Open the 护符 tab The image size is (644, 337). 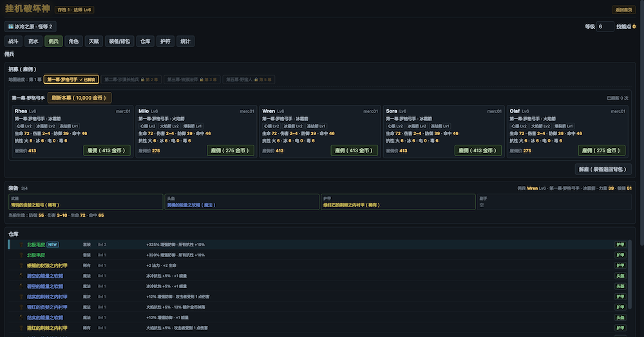click(166, 41)
